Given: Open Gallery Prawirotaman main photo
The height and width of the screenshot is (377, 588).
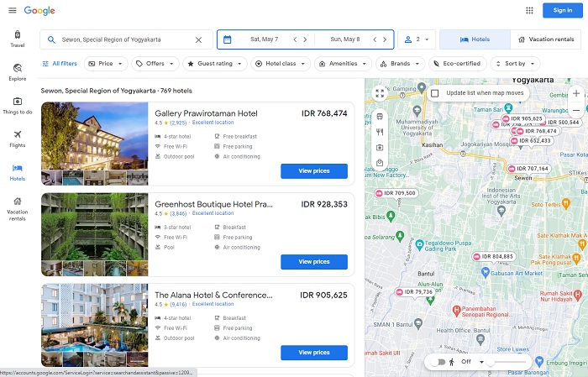Looking at the screenshot, I should (94, 136).
